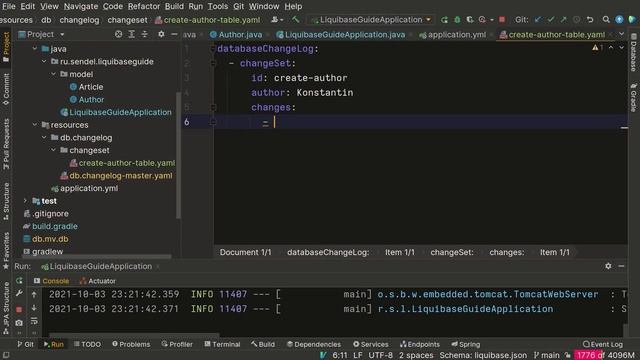Open LiquibaseGuideApplication run configuration dropdown
Viewport: 640px width, 360px height.
(371, 20)
